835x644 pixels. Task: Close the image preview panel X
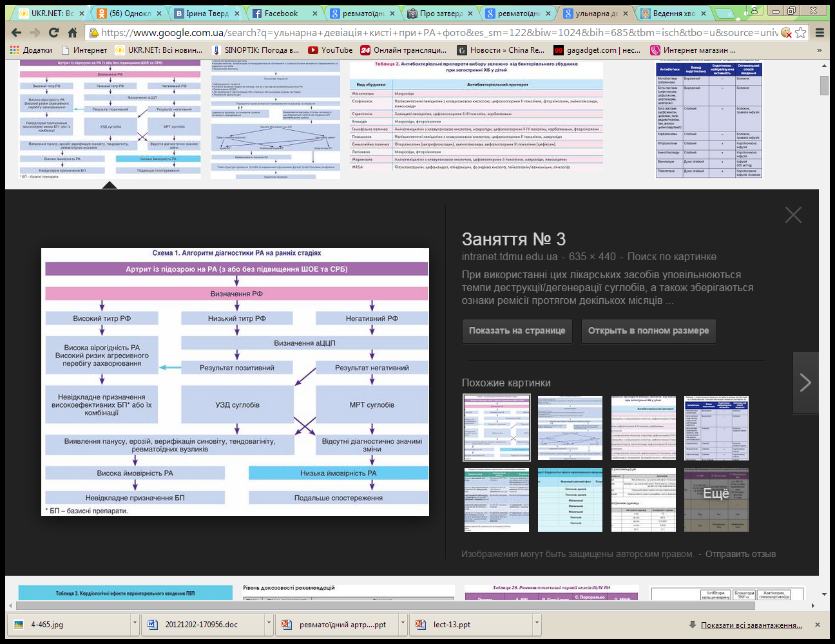793,215
